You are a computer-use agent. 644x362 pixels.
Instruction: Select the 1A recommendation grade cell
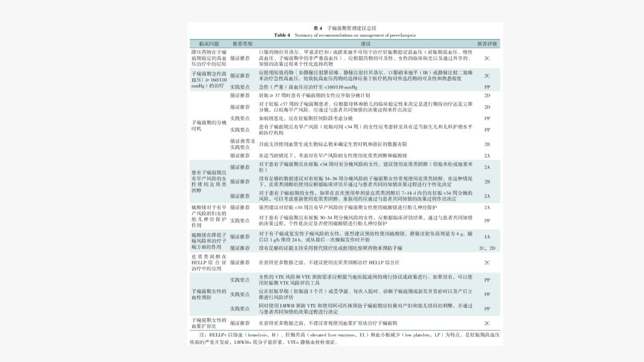pyautogui.click(x=487, y=237)
